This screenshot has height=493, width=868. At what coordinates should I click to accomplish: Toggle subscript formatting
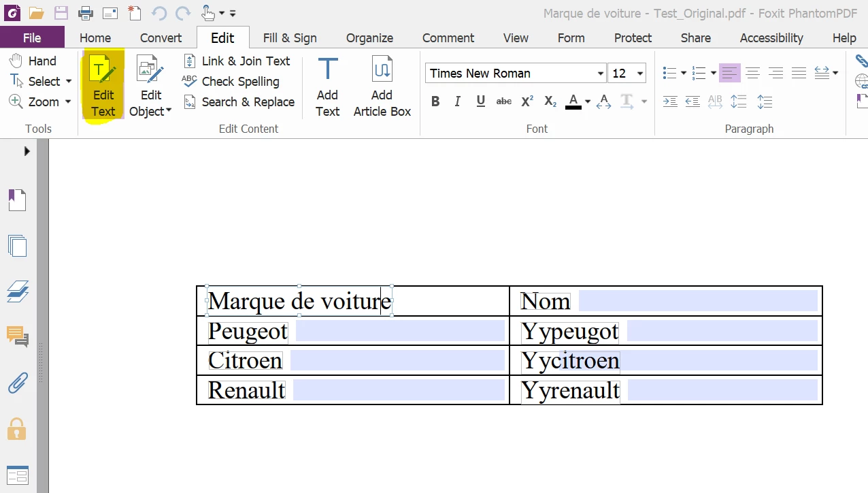pos(550,101)
